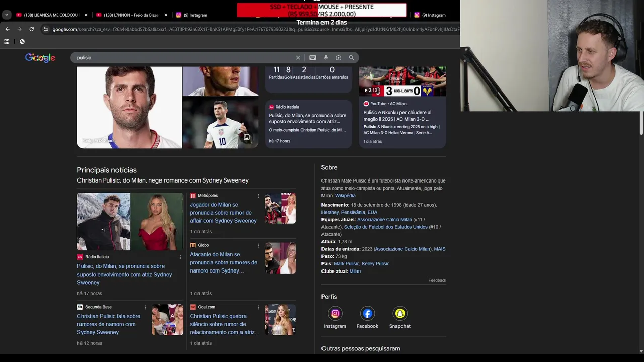Click the 'Peso: 73 kg' text
644x362 pixels.
[x=334, y=257]
